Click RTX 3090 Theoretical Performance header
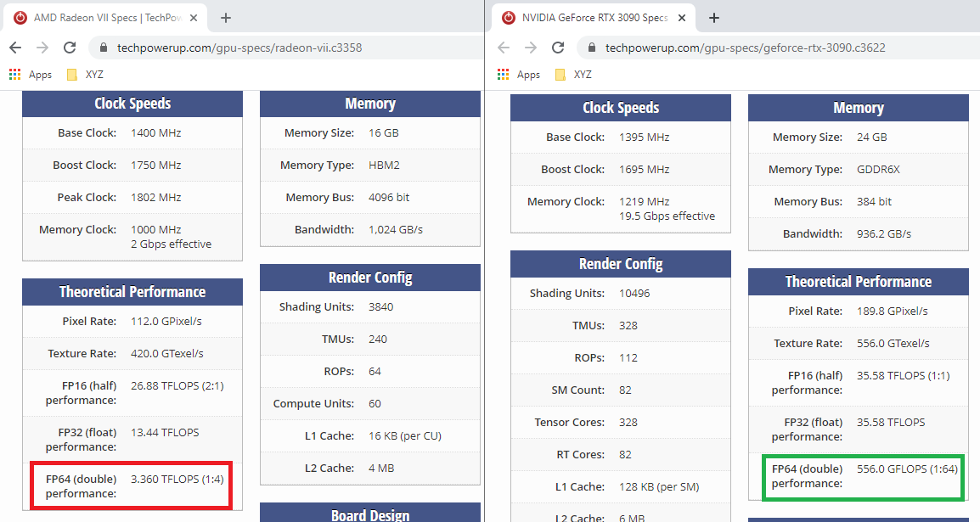Viewport: 980px width, 522px height. [x=858, y=282]
